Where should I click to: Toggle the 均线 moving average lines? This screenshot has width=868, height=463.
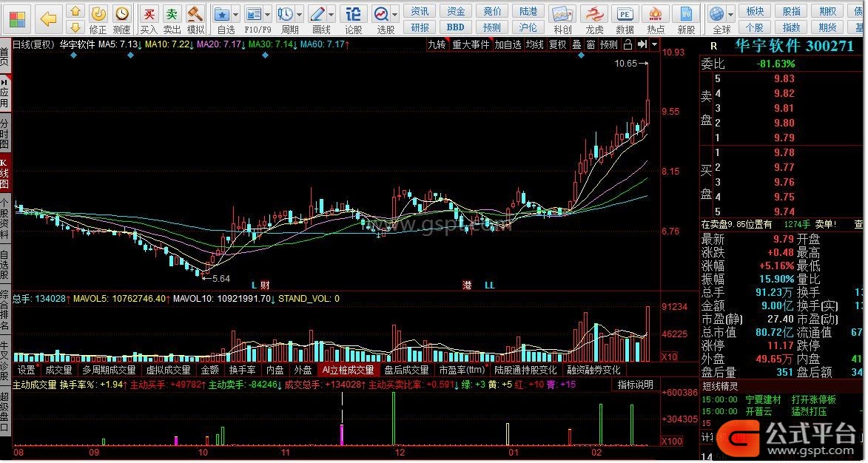(x=535, y=44)
